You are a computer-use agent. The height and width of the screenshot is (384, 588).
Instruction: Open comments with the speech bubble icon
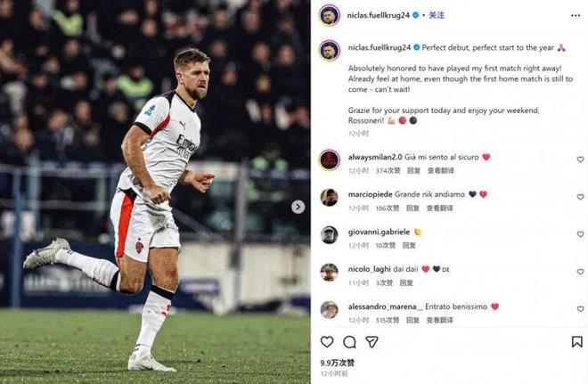(x=349, y=342)
